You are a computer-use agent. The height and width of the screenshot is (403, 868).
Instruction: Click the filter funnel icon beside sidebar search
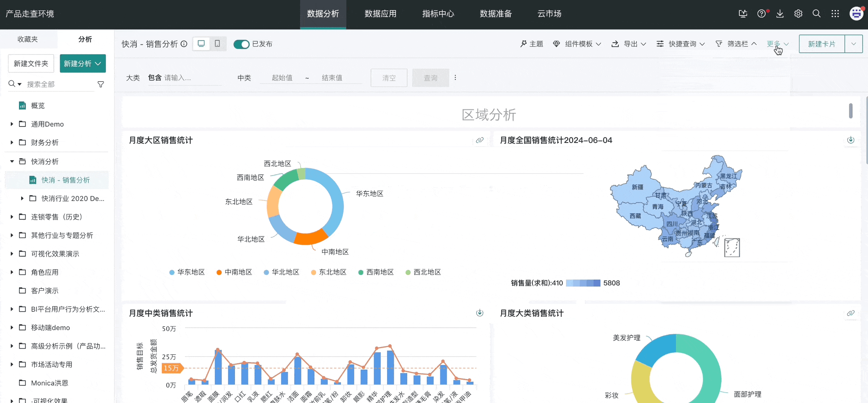[101, 84]
